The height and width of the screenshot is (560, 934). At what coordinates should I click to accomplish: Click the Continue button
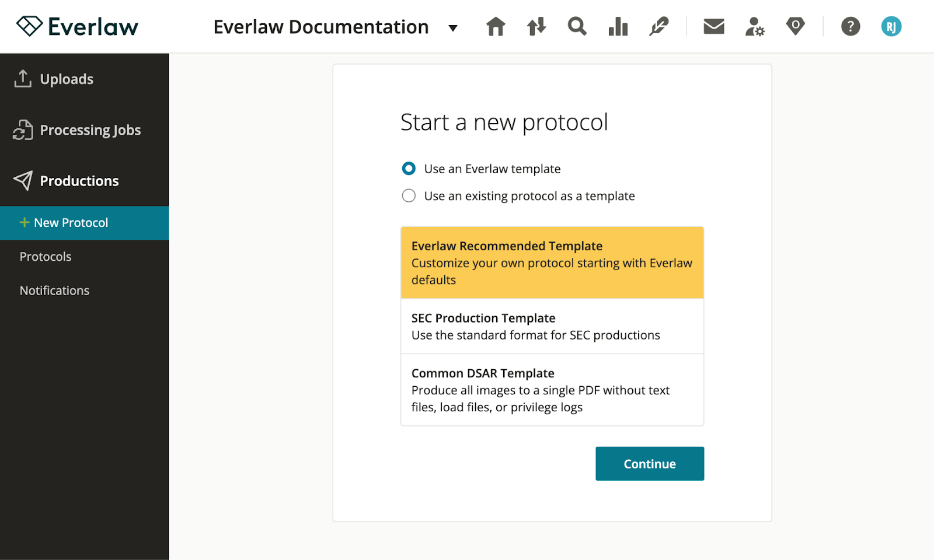pyautogui.click(x=650, y=464)
